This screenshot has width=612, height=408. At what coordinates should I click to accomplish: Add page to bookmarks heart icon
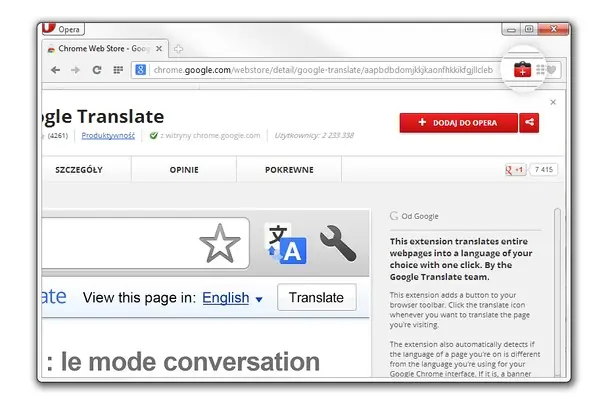point(551,70)
